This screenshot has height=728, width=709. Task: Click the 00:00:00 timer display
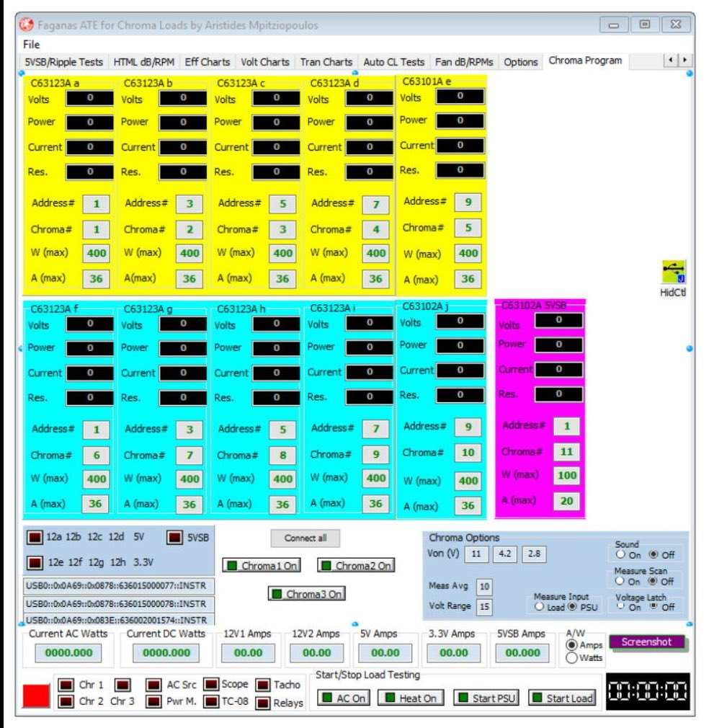tap(648, 691)
